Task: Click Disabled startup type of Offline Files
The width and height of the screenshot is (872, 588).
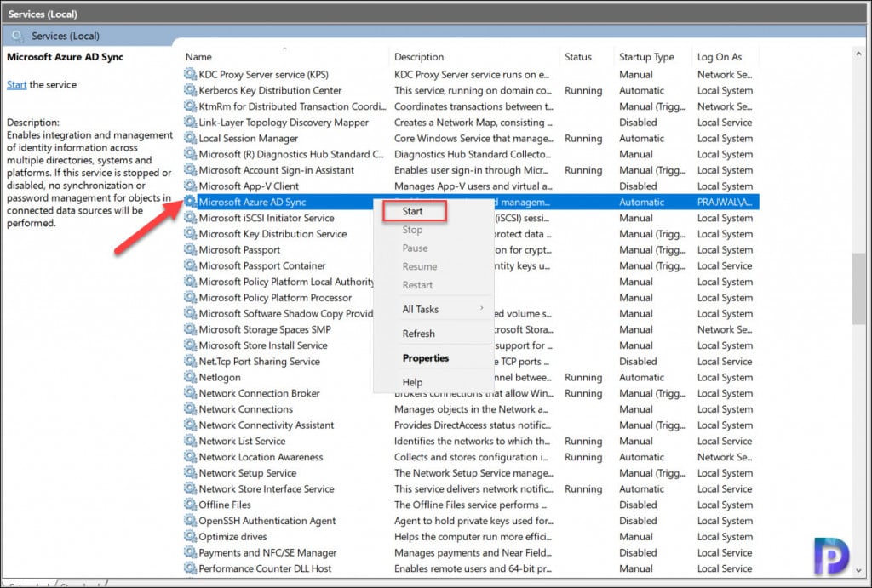Action: tap(638, 504)
